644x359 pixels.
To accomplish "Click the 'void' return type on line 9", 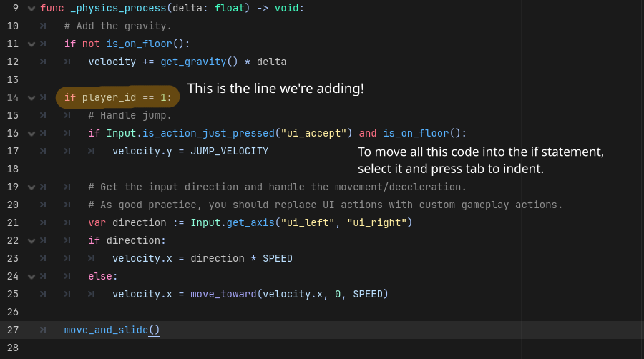I will point(286,8).
